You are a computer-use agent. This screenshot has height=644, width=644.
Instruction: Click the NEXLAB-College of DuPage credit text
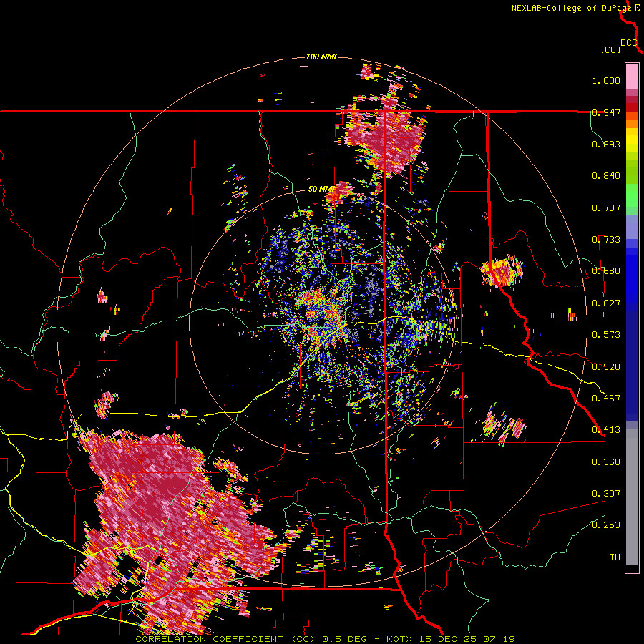(571, 8)
